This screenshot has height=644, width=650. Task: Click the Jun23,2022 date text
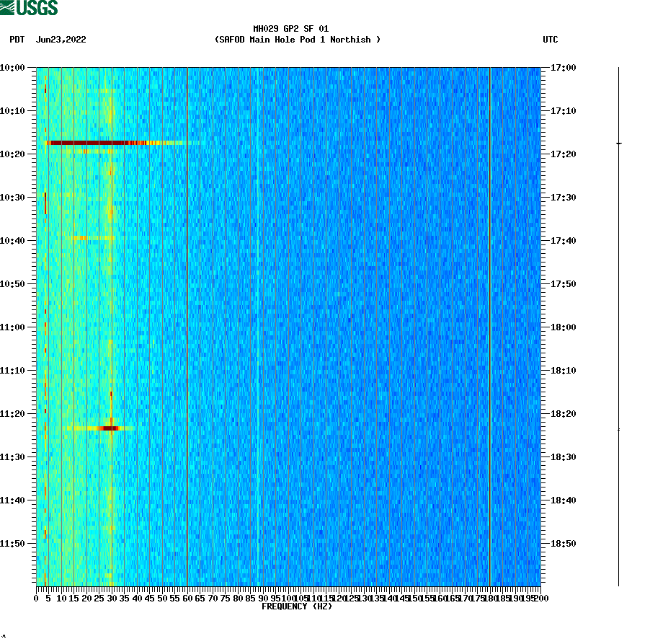click(61, 40)
